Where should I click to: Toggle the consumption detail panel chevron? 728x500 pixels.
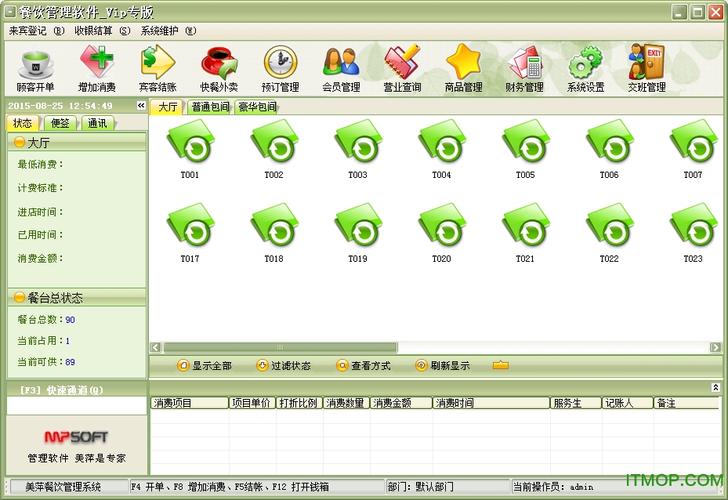pyautogui.click(x=715, y=387)
